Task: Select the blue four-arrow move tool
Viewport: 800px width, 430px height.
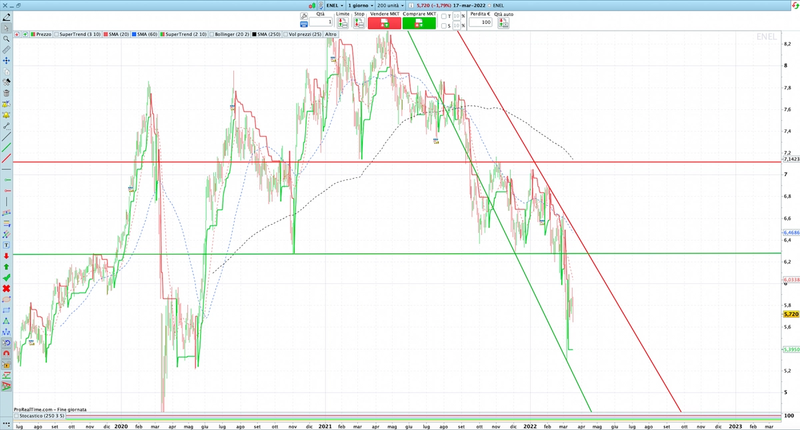Action: pos(6,61)
